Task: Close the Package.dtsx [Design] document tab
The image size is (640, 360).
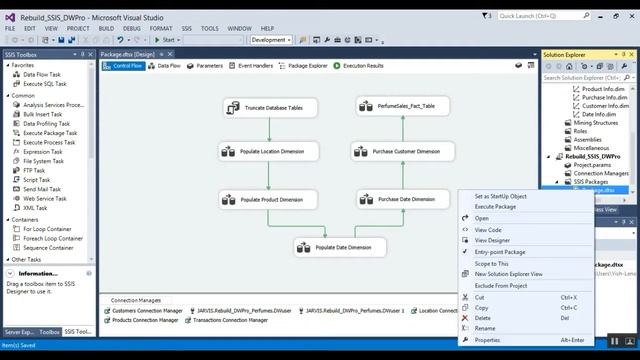Action: click(170, 54)
